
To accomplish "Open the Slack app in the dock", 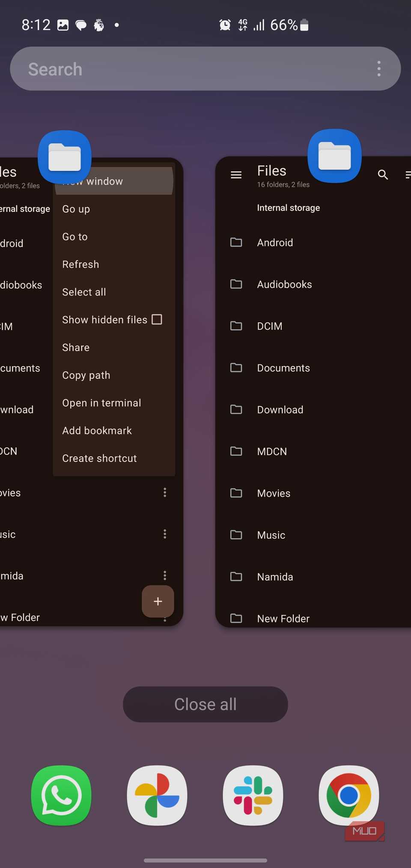I will tap(253, 795).
